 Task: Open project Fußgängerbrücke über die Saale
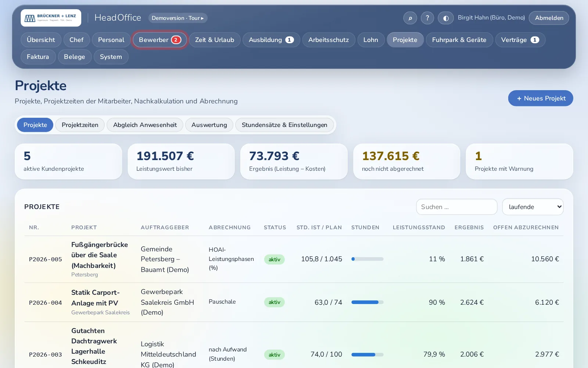100,255
